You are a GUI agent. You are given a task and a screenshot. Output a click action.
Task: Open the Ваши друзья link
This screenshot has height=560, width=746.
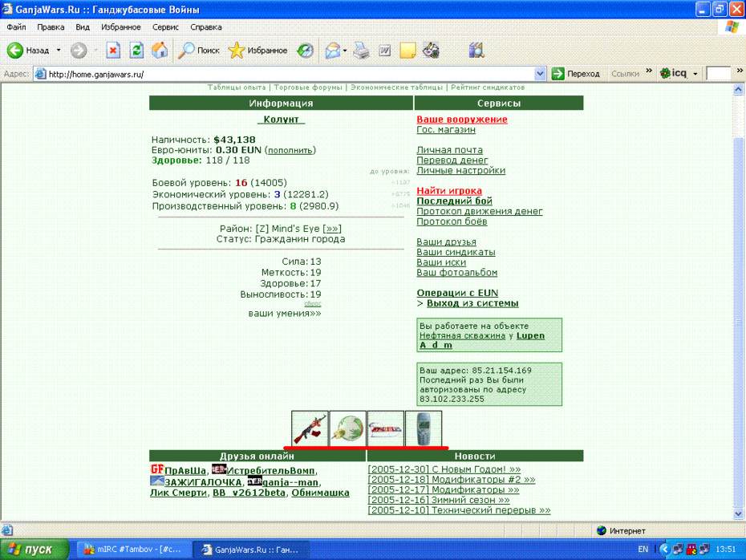[x=446, y=241]
